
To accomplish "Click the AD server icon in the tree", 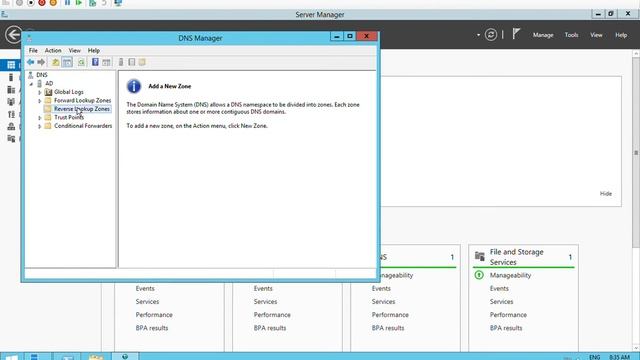I will (x=40, y=83).
